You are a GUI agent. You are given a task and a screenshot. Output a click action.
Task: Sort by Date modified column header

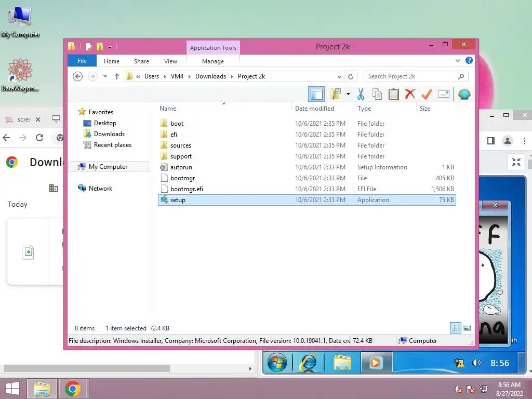(323, 109)
